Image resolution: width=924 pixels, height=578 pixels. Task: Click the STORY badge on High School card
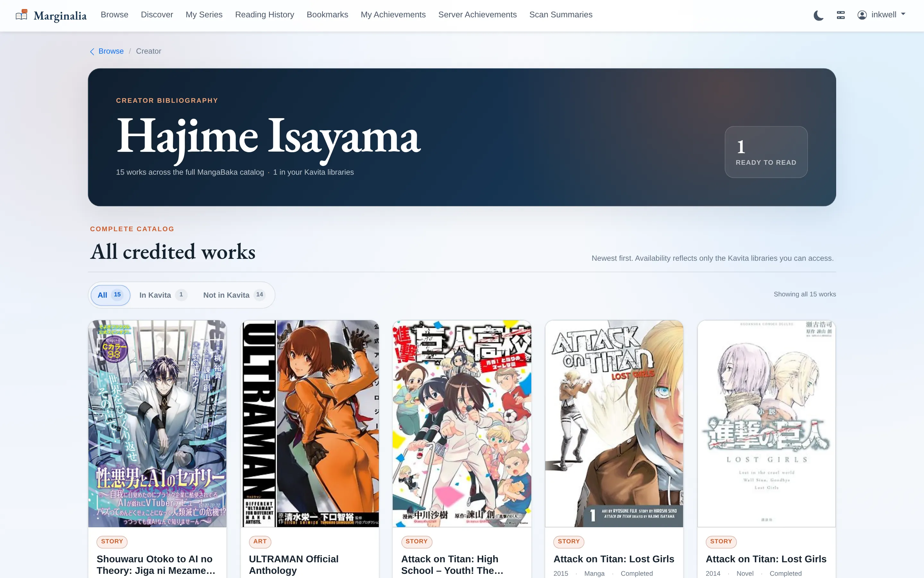pos(416,541)
